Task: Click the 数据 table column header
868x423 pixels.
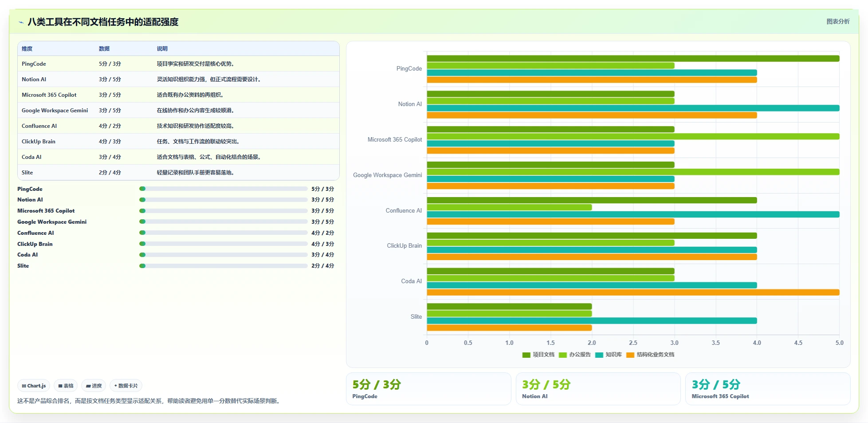Action: tap(104, 49)
